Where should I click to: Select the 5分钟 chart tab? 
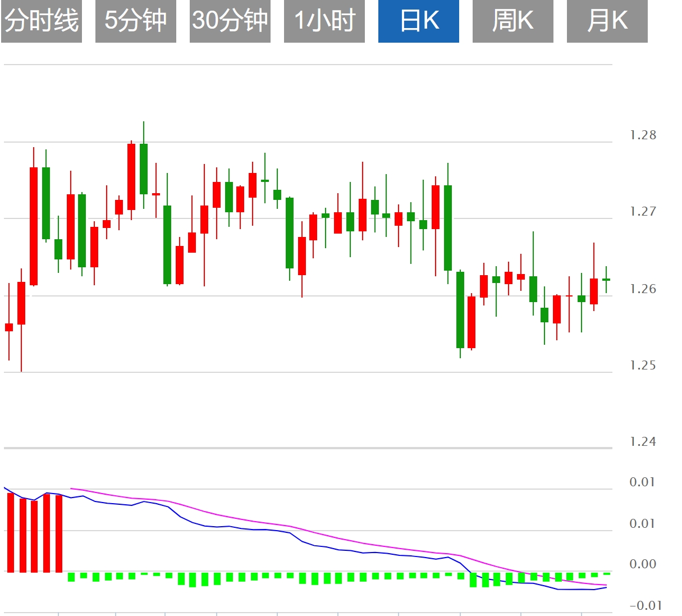coord(136,21)
